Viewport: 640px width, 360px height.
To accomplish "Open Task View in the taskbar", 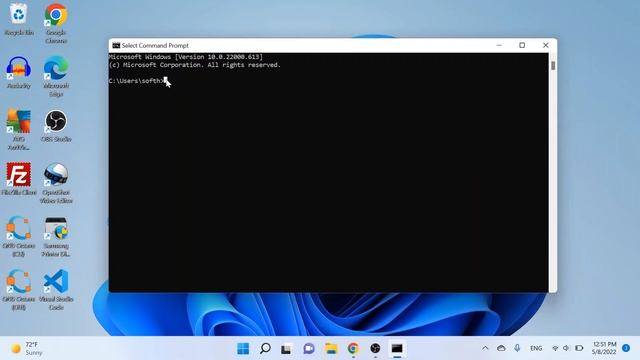I will (287, 348).
